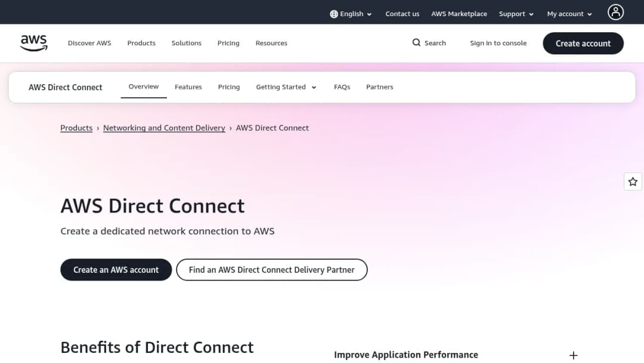Screen dimensions: 644x363
Task: Click AWS Direct Connect title in subnav
Action: point(66,87)
